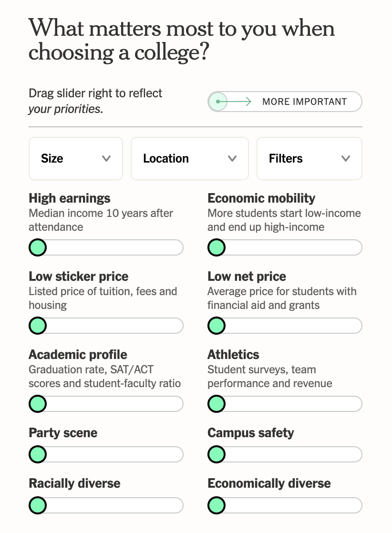The image size is (392, 533).
Task: Click the Athletics slider knob
Action: [x=217, y=404]
